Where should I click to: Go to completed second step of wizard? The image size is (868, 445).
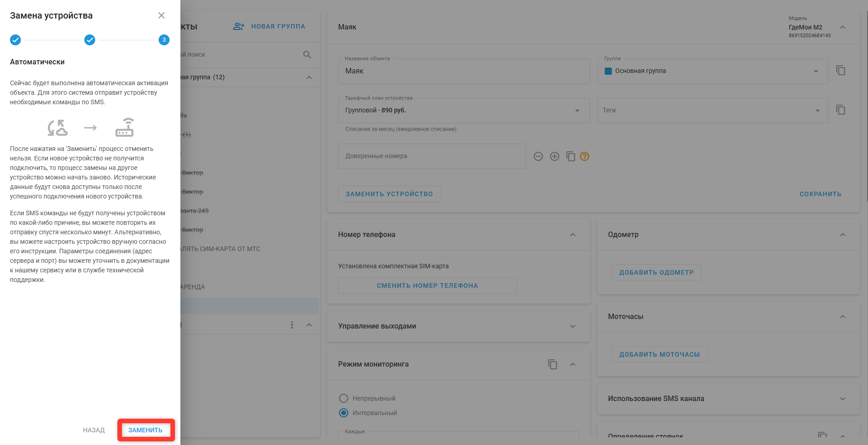coord(90,40)
